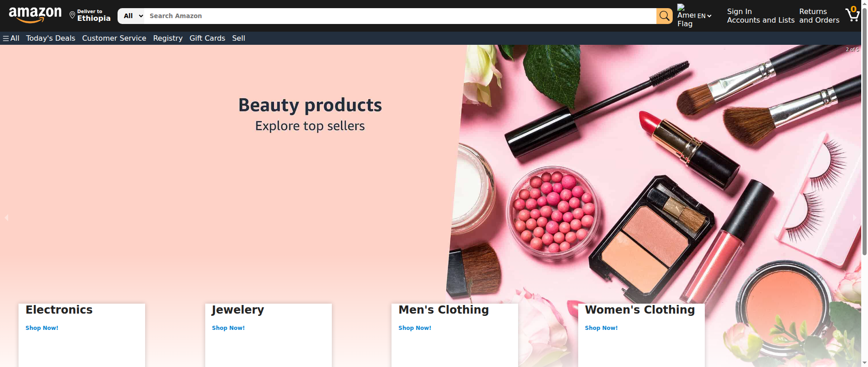Open Today's Deals in navigation bar
This screenshot has height=367, width=868.
(x=51, y=38)
